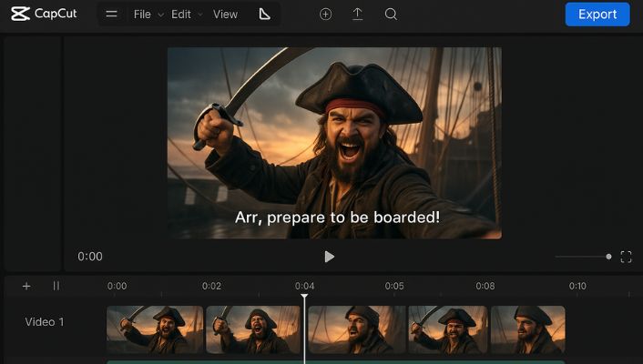Enter fullscreen preview mode
Viewport: 643px width, 364px height.
pos(626,257)
